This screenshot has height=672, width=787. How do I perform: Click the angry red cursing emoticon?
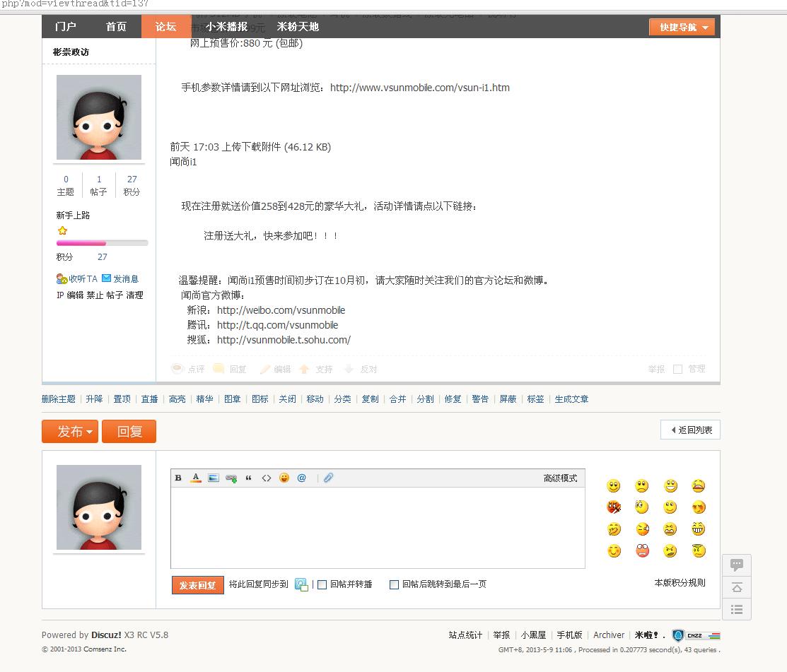[x=613, y=507]
